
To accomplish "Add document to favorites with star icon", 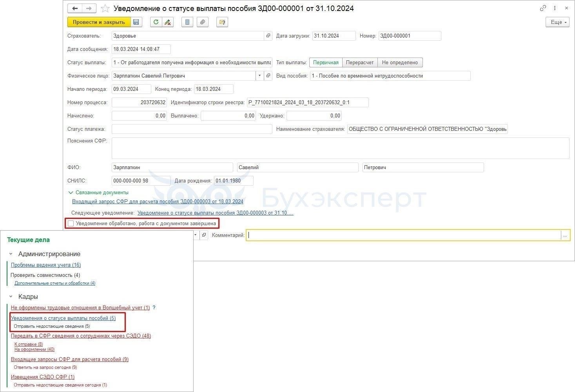I will [x=105, y=8].
